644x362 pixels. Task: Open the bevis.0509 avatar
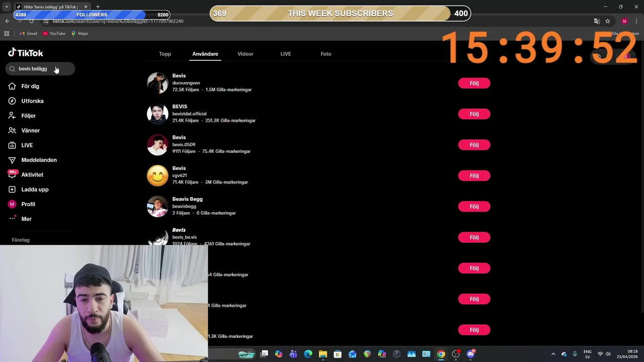[157, 145]
